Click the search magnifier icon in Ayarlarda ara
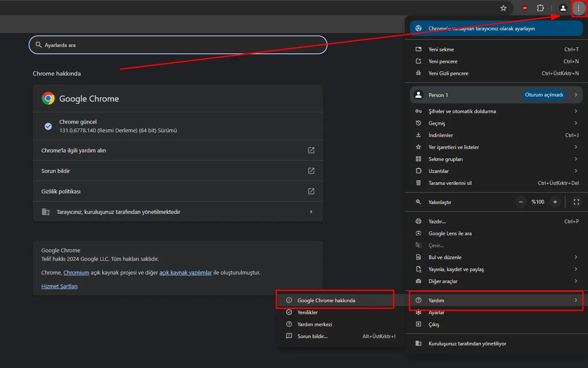 click(39, 45)
